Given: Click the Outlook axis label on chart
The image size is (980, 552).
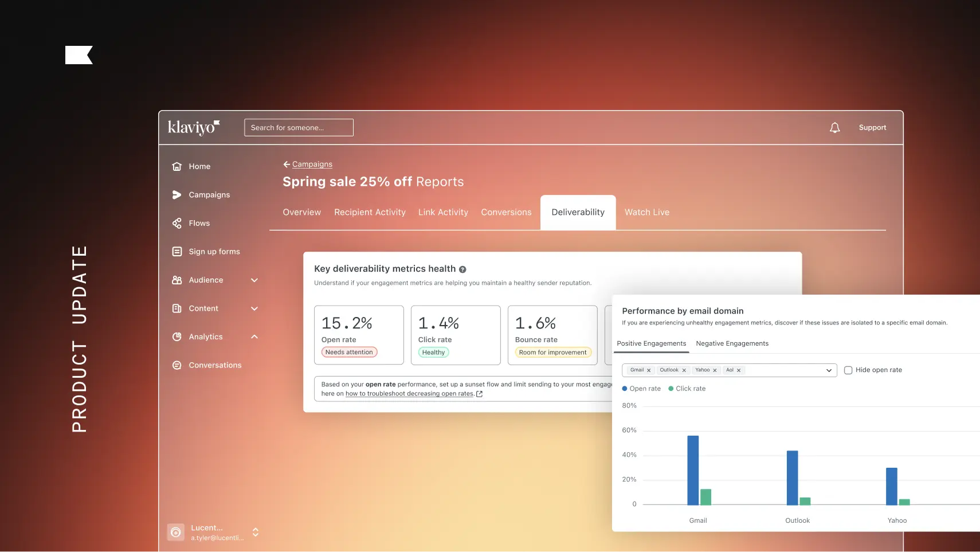Looking at the screenshot, I should 797,520.
